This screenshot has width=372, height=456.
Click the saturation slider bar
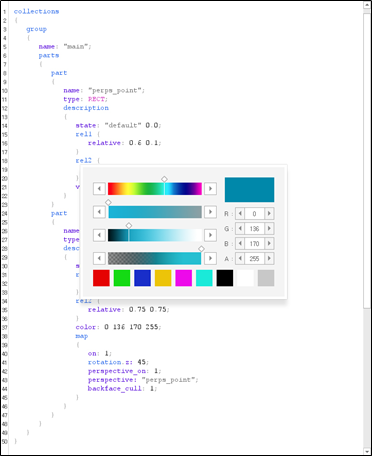pos(155,212)
